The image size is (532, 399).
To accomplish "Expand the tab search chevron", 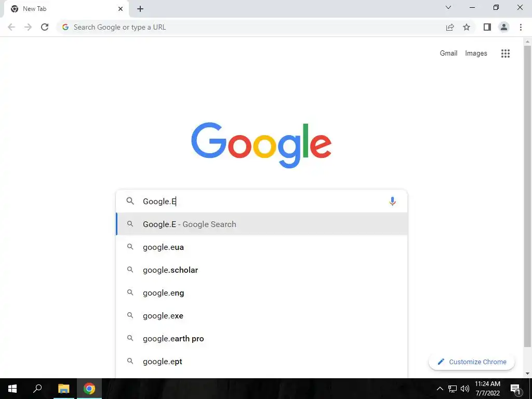I will tap(448, 7).
